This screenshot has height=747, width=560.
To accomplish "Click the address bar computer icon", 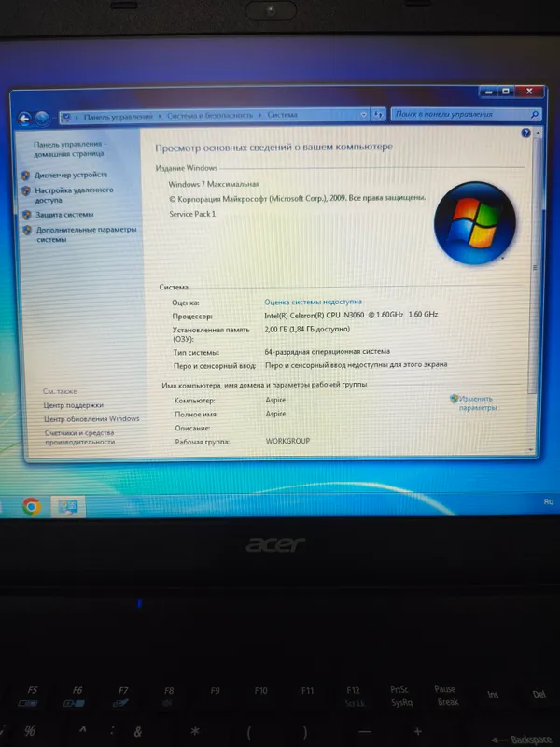I will pos(66,118).
